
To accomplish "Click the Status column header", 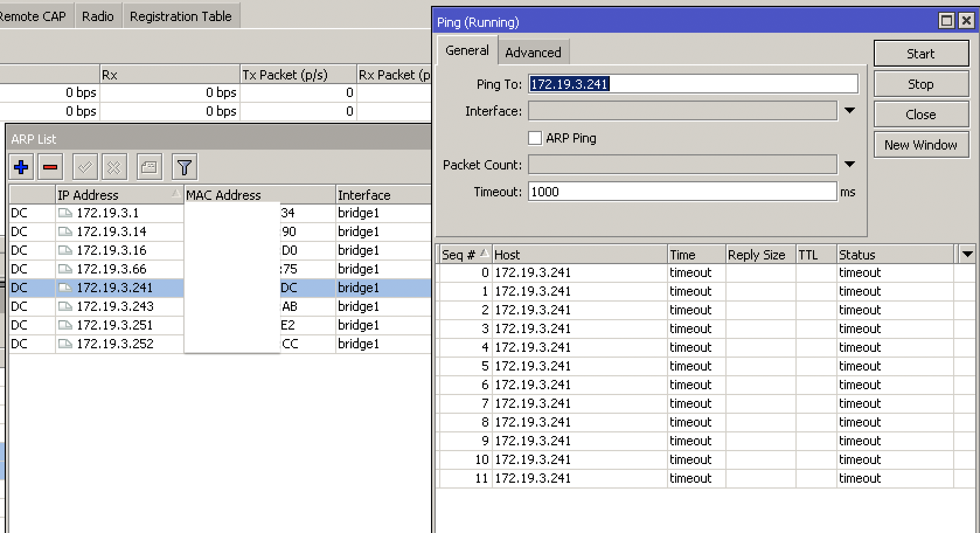I will pos(896,254).
